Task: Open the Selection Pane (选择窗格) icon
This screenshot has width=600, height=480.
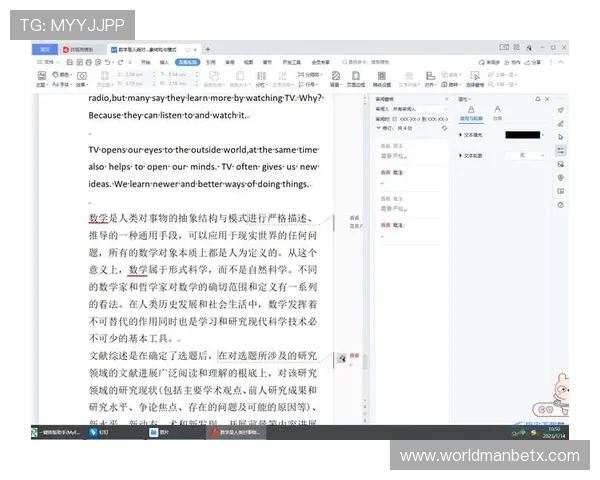Action: [475, 79]
